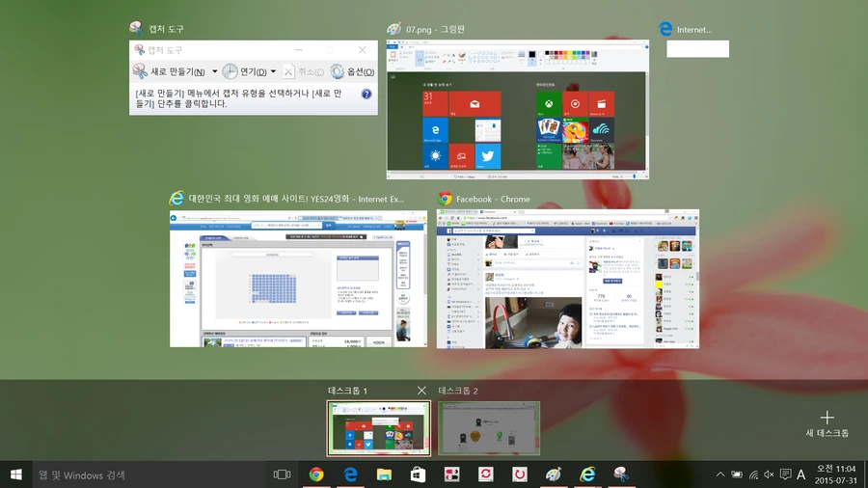Click the Facebook - Chrome title label
This screenshot has height=488, width=868.
[493, 199]
